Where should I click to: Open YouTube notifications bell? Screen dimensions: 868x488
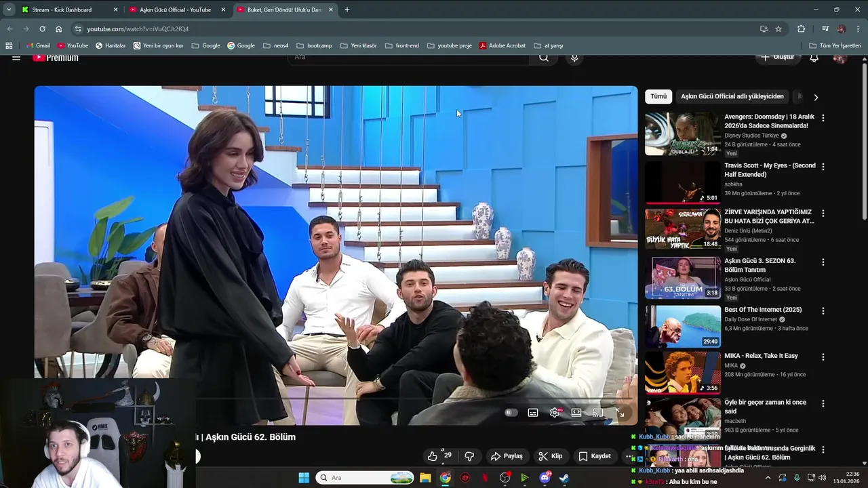(814, 58)
